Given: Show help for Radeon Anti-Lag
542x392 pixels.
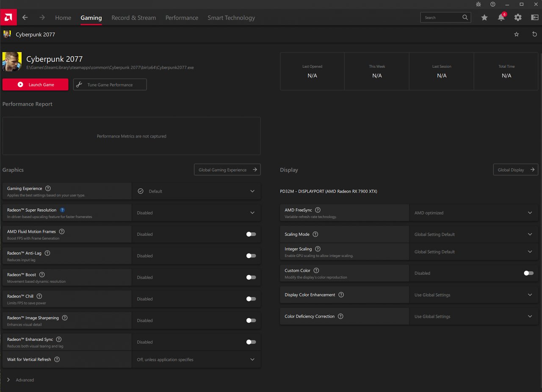Looking at the screenshot, I should 47,253.
